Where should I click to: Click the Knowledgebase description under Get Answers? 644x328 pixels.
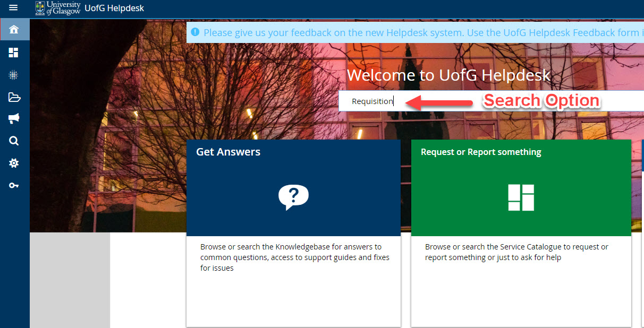[295, 257]
